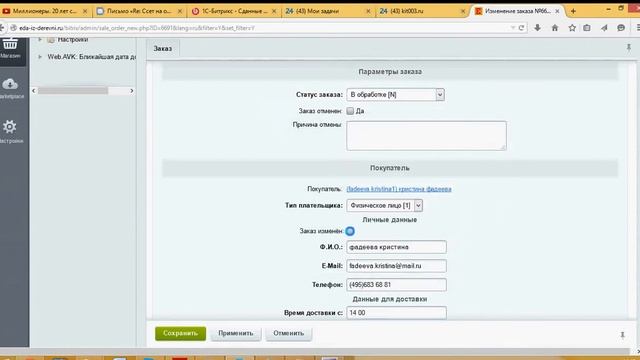
Task: Click the pin icon at top right of form
Action: click(x=629, y=48)
